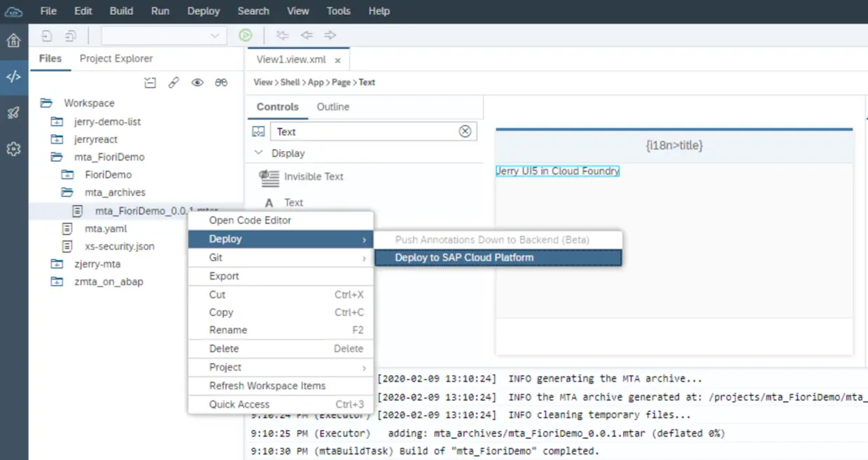The image size is (868, 460).
Task: Open the Edit menu
Action: [83, 11]
